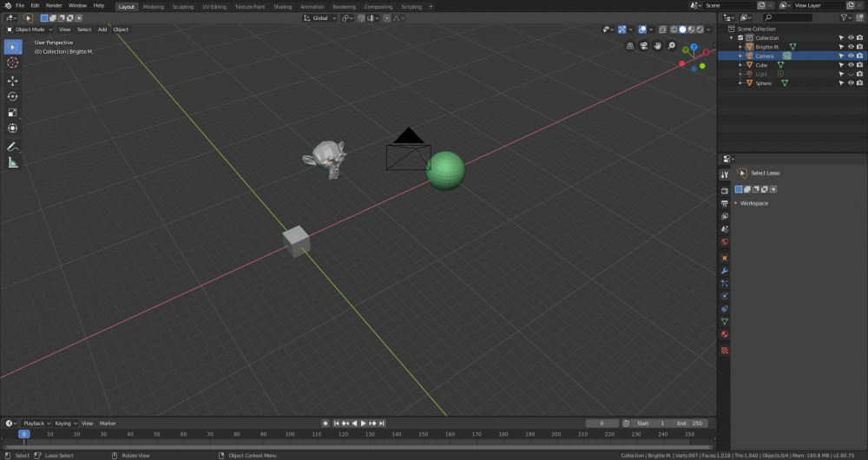Screen dimensions: 868x460
Task: Click the hand Pan view gizmo
Action: point(658,46)
